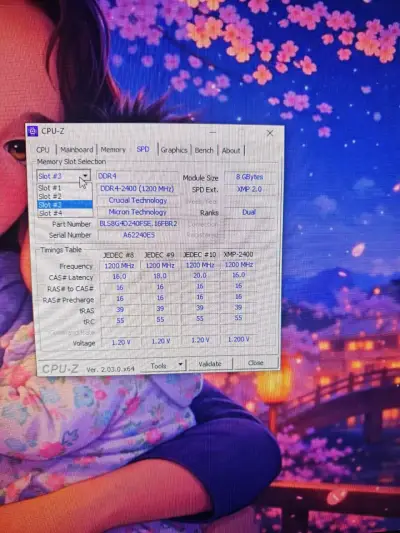Click the 8 GBytes module size value

[249, 177]
